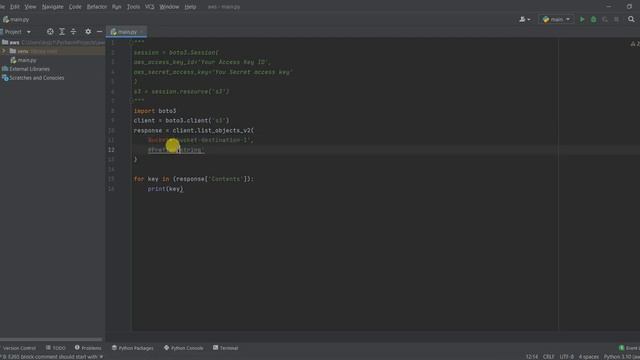Run main with green play icon
This screenshot has width=640, height=360.
tap(582, 19)
